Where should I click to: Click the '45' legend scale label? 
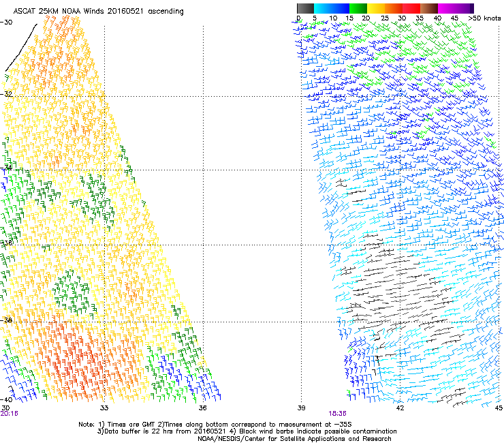(x=454, y=18)
